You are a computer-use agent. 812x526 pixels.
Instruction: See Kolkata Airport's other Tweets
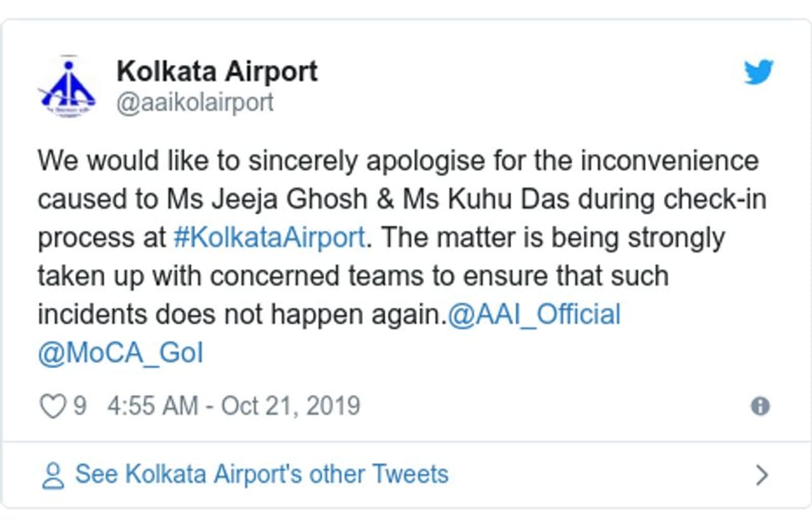click(261, 474)
